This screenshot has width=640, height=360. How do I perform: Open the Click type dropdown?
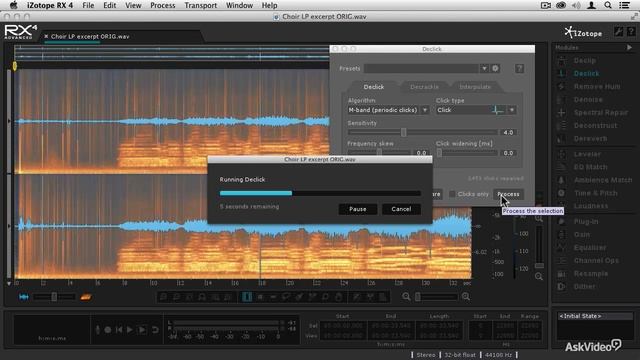[x=476, y=110]
